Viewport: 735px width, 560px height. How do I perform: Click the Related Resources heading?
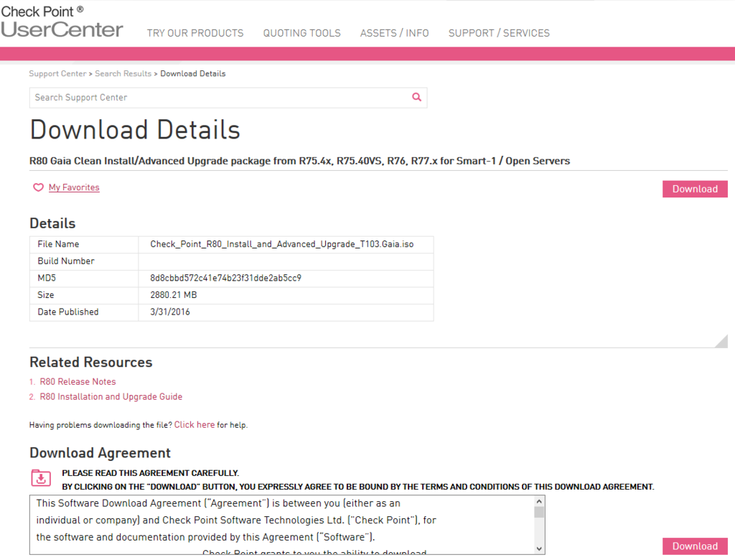click(91, 362)
